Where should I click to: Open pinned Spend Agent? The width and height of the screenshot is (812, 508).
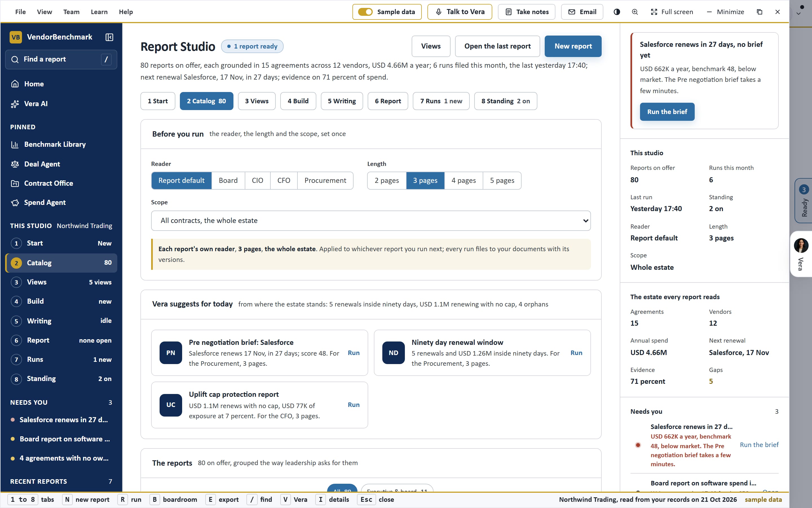tap(61, 203)
